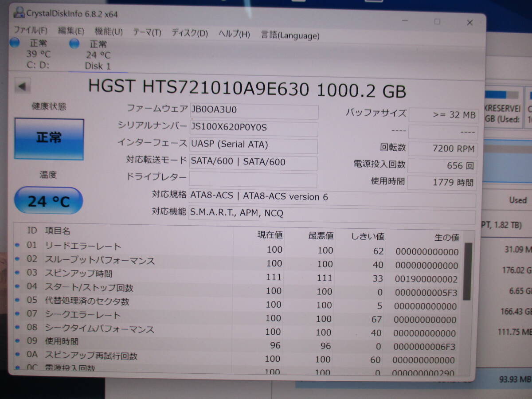This screenshot has height=399, width=532.
Task: Select the C: D: disk status orb
Action: tap(15, 43)
